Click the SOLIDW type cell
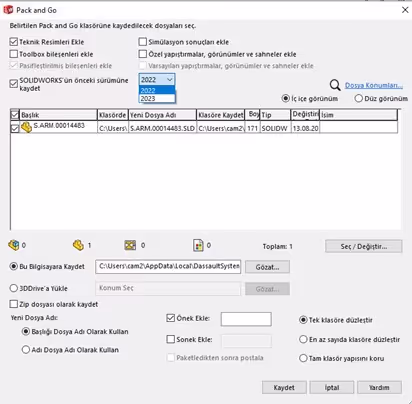Screen dimensions: 412x404 pos(275,128)
